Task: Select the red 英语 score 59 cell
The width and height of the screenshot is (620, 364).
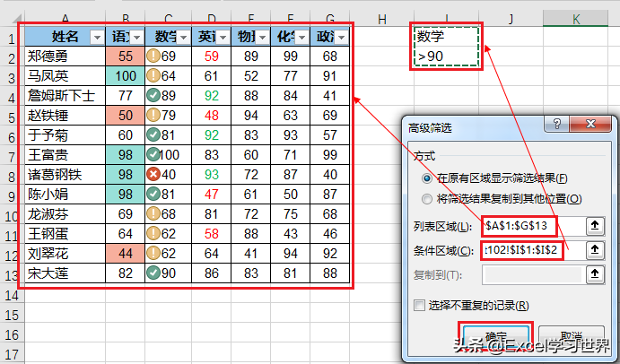Action: (x=212, y=56)
